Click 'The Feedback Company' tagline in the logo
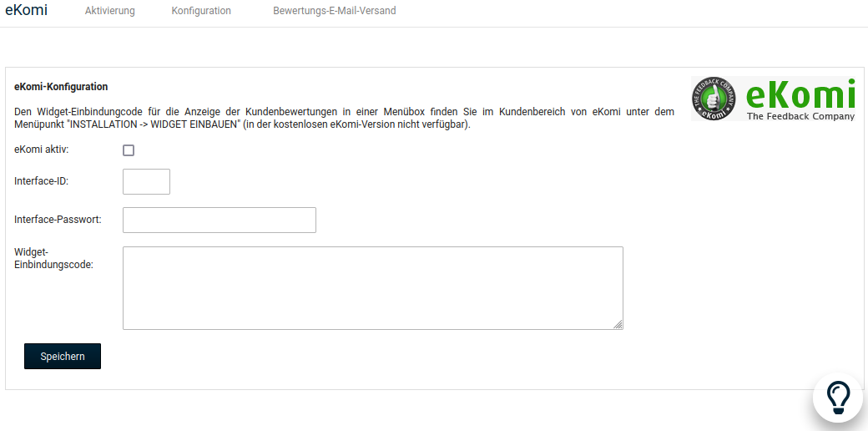 coord(800,116)
